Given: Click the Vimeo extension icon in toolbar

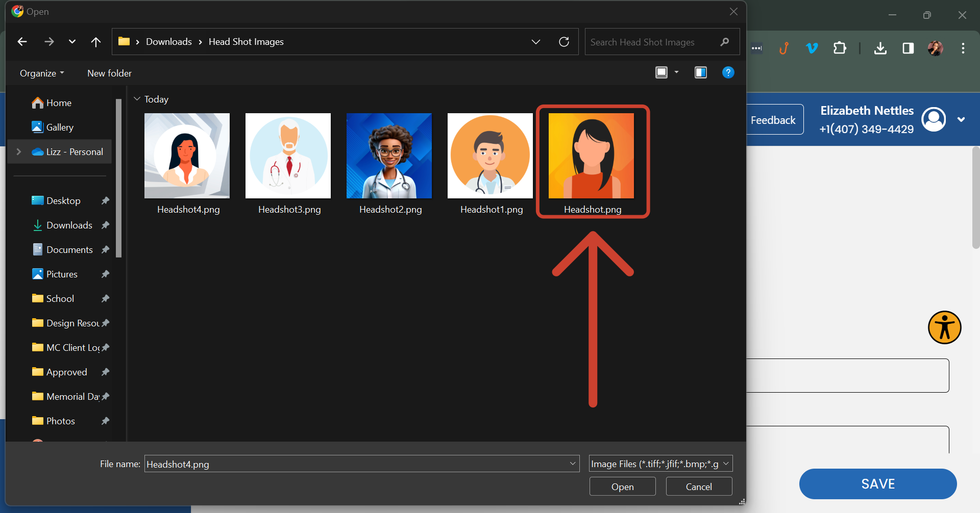Looking at the screenshot, I should click(812, 48).
